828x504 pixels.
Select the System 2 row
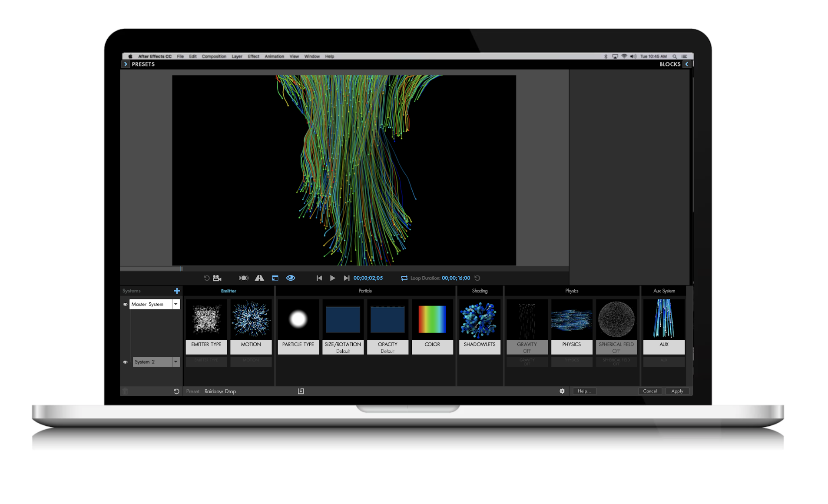click(152, 362)
